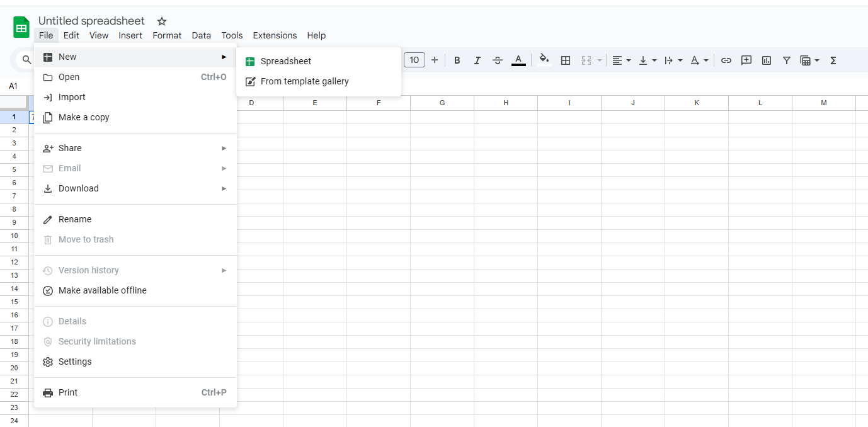Click From template gallery option

point(304,81)
